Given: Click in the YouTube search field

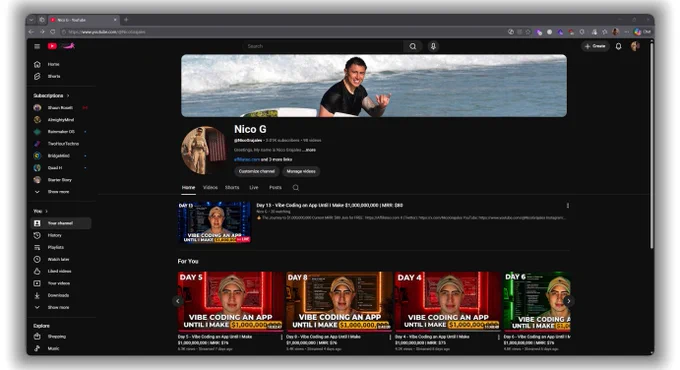Looking at the screenshot, I should (x=323, y=46).
